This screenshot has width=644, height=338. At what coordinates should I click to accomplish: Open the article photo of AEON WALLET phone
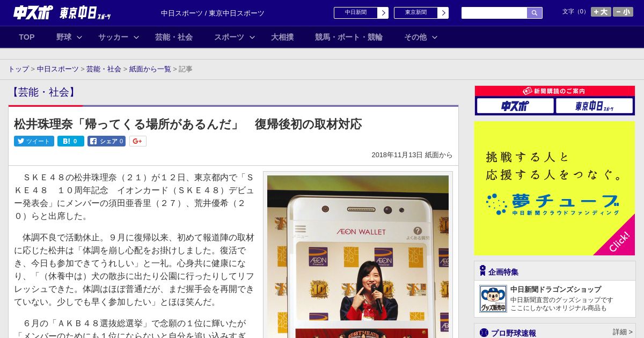(358, 256)
